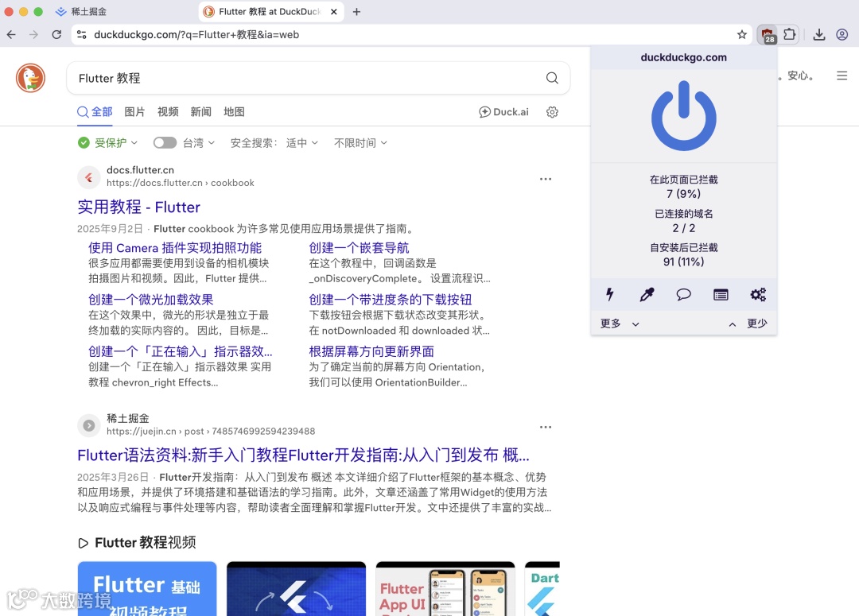The width and height of the screenshot is (859, 616).
Task: Click the site information icon in address bar
Action: [82, 34]
